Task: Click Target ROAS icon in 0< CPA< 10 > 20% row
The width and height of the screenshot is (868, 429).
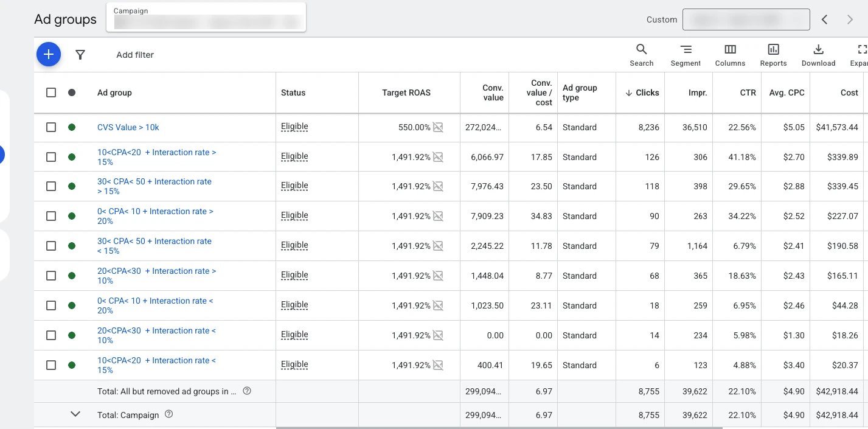Action: tap(438, 216)
